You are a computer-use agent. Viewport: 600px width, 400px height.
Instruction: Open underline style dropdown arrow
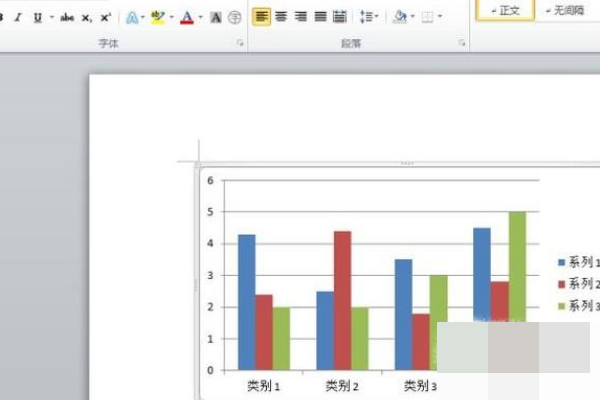[52, 17]
